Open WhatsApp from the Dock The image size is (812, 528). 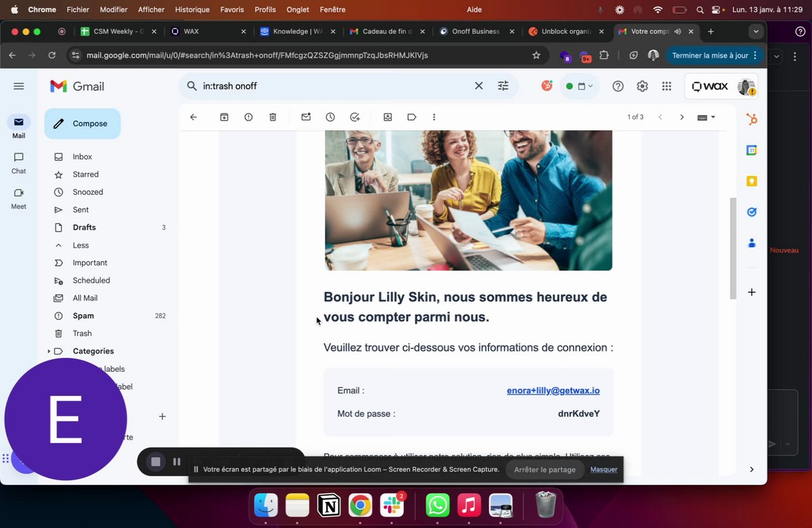point(437,506)
